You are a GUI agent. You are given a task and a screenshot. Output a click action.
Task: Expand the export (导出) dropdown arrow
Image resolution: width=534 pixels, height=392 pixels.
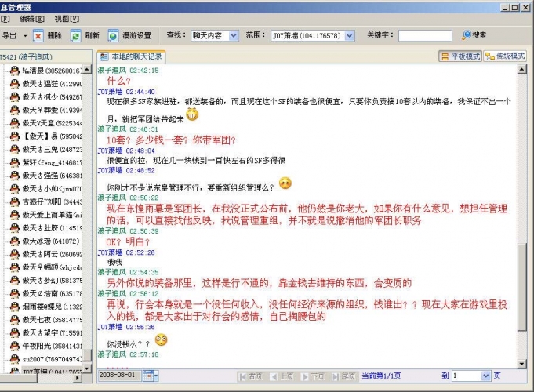(x=25, y=36)
